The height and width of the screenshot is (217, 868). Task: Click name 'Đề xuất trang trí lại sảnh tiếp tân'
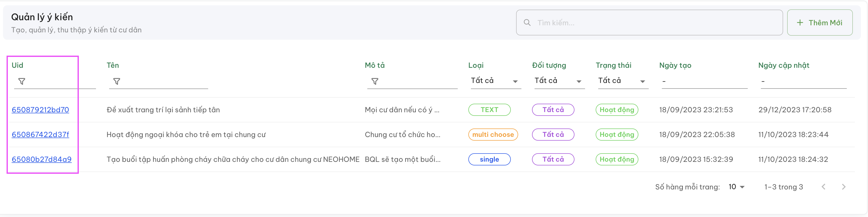163,110
